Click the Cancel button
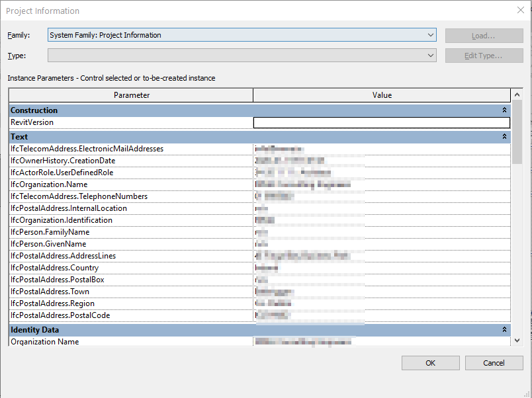 coord(494,362)
